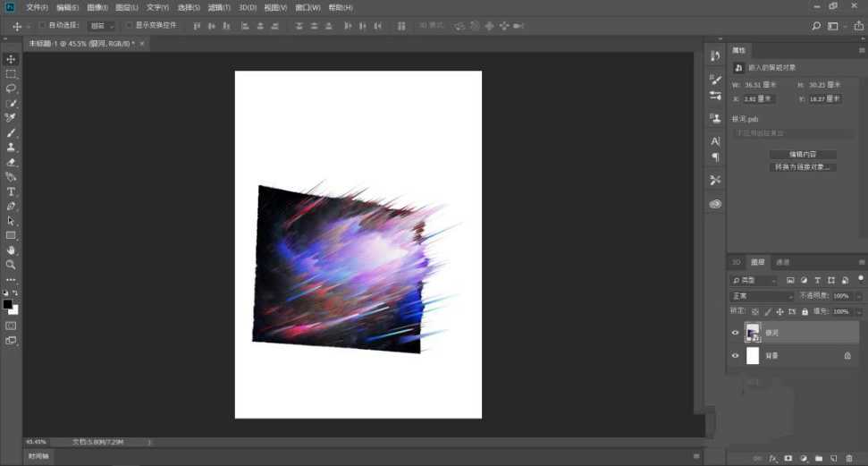Click the black foreground color swatch

(8, 305)
